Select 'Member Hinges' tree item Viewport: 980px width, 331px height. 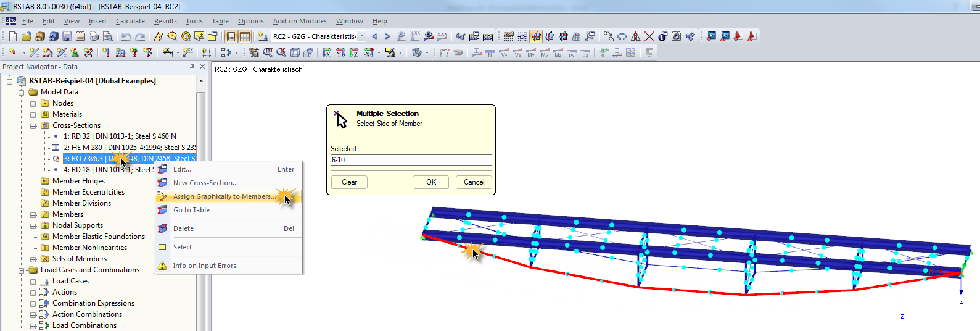tap(78, 181)
